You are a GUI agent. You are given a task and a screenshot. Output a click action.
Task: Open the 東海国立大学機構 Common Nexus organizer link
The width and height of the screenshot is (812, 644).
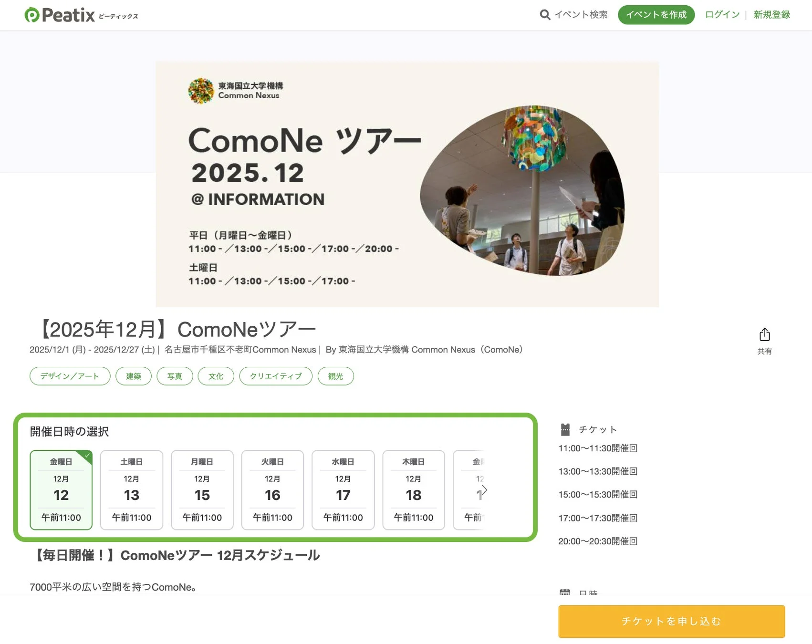pyautogui.click(x=429, y=349)
